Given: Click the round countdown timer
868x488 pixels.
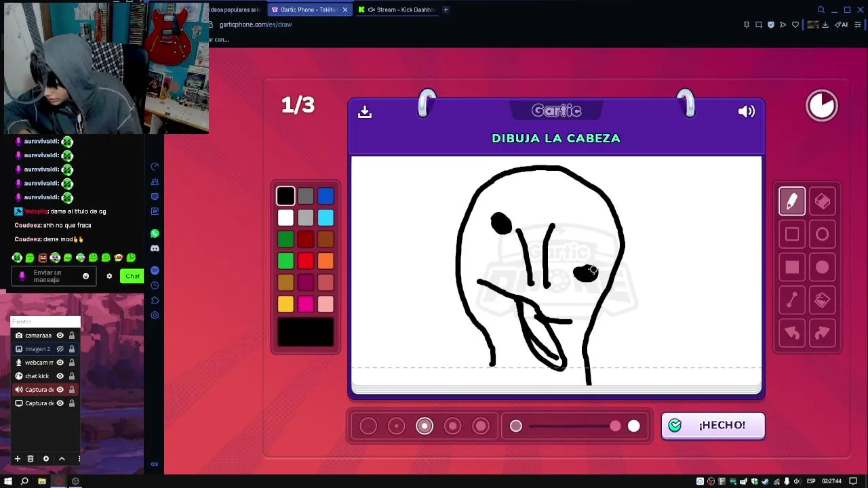Looking at the screenshot, I should coord(822,106).
